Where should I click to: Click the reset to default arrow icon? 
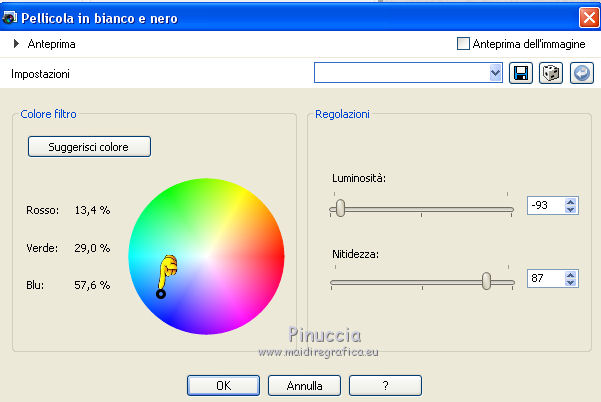click(581, 73)
